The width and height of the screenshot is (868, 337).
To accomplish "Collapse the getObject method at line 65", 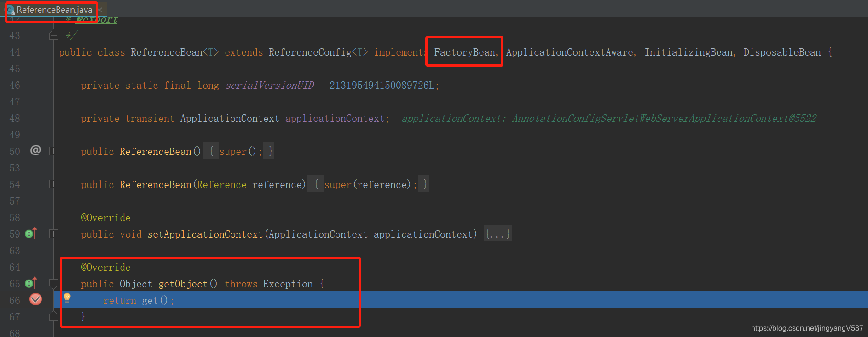I will (53, 283).
